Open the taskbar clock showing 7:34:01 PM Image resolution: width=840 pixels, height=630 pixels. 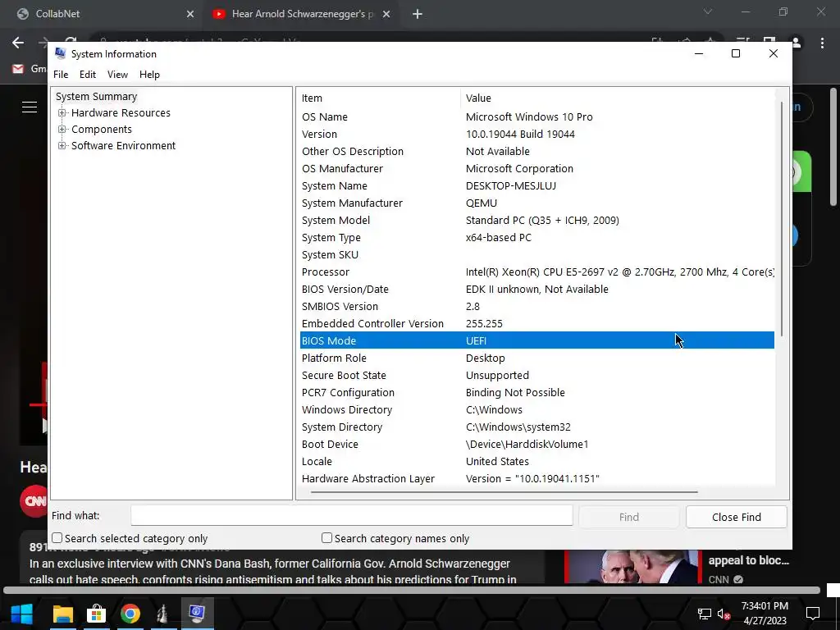(x=765, y=613)
